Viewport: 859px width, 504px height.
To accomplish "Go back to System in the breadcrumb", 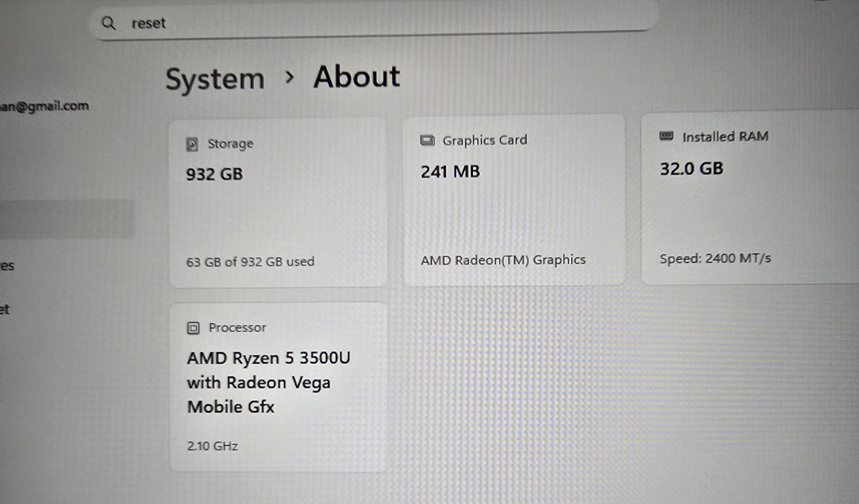I will pyautogui.click(x=215, y=79).
